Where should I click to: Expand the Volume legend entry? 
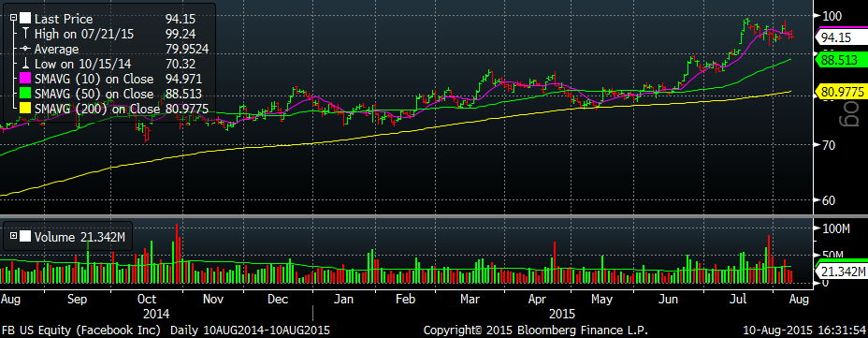coord(14,236)
